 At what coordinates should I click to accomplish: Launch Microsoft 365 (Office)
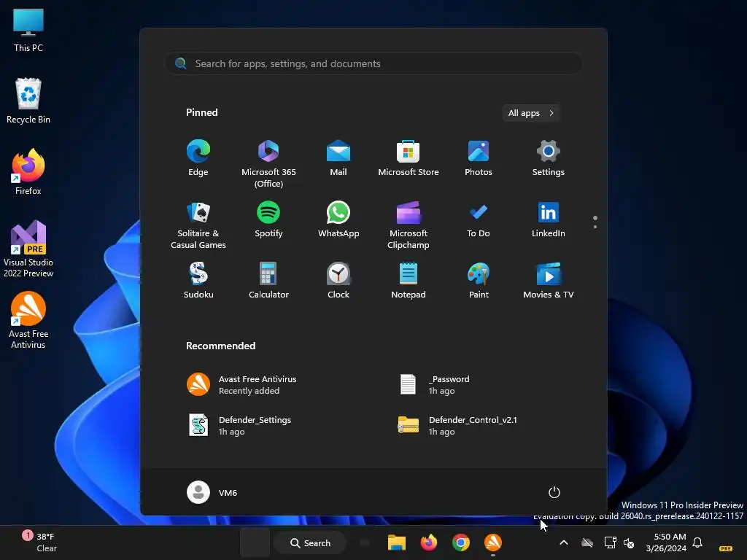coord(268,164)
